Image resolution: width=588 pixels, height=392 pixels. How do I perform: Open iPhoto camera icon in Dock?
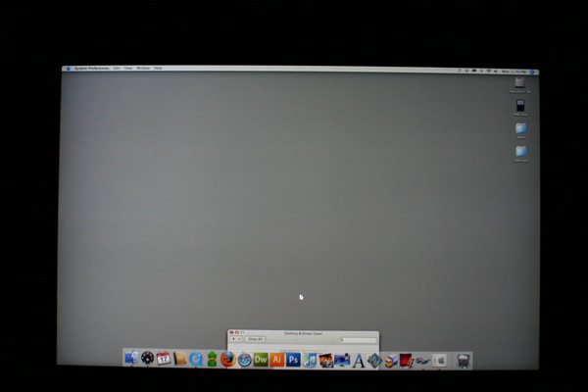point(326,361)
